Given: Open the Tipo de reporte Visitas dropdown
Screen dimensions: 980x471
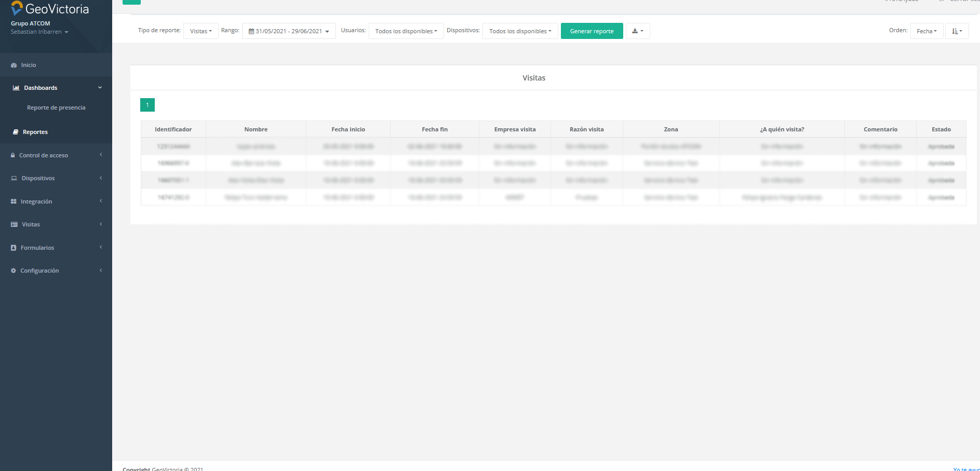Looking at the screenshot, I should [x=200, y=31].
